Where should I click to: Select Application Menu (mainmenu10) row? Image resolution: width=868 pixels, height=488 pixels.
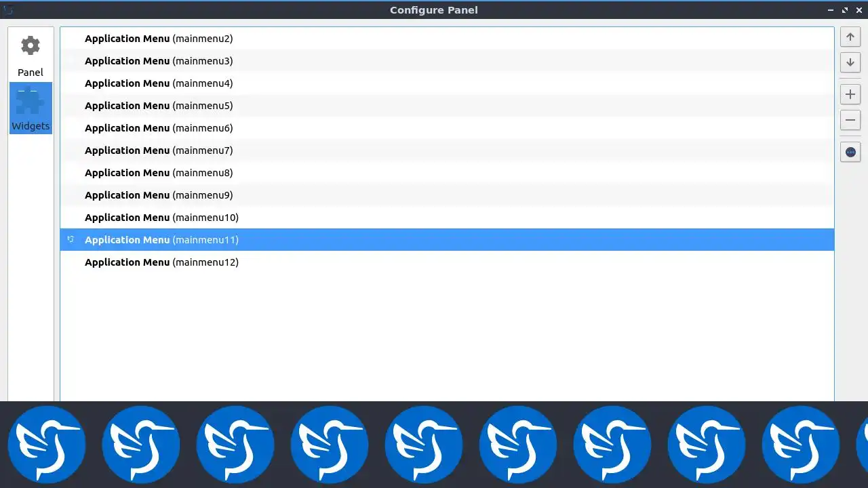coord(447,218)
